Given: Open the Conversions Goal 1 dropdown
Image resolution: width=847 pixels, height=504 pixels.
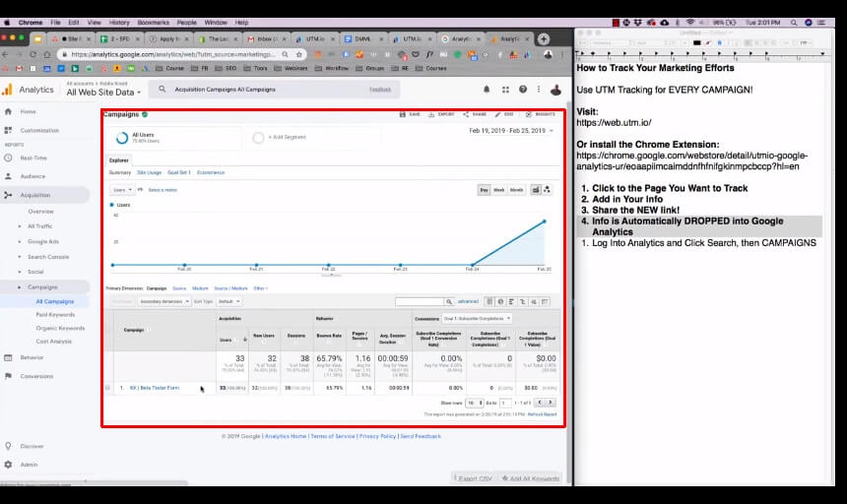Looking at the screenshot, I should coord(477,318).
